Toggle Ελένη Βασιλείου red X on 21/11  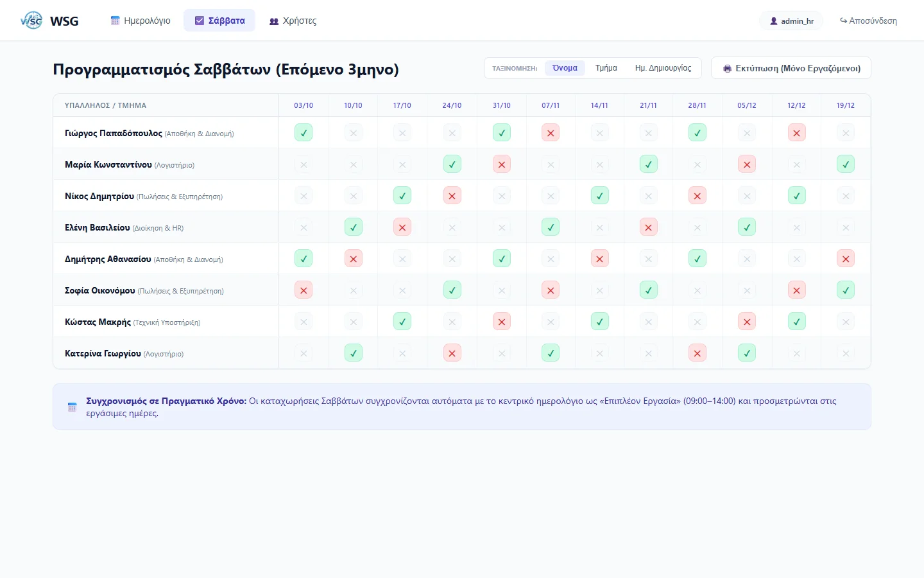pos(649,227)
